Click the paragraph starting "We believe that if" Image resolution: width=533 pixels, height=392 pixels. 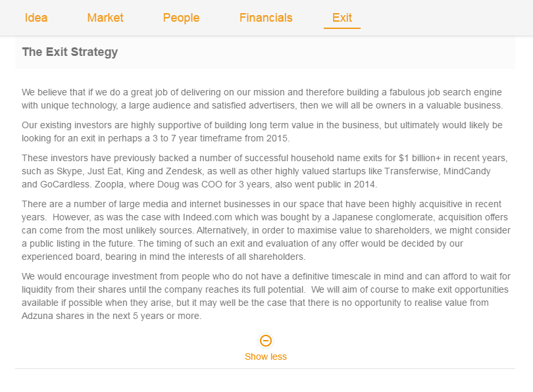click(262, 99)
